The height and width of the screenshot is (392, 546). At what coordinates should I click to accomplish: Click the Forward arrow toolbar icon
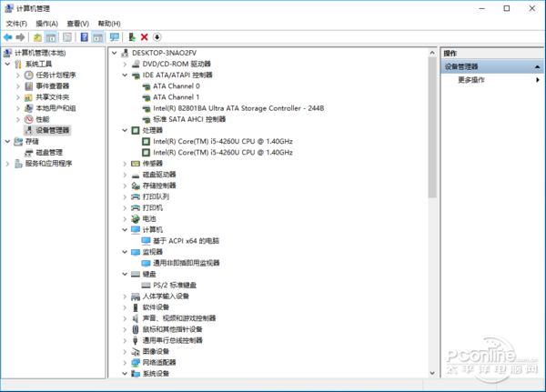(20, 37)
